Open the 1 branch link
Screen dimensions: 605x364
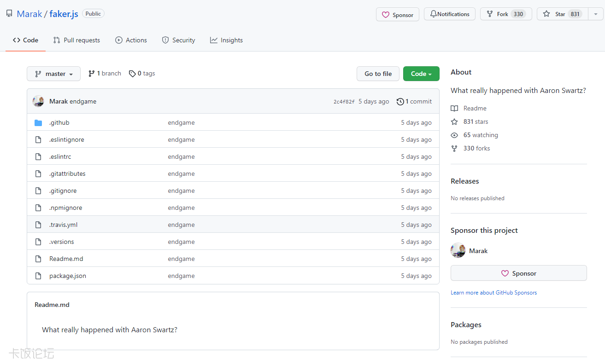[x=105, y=74]
